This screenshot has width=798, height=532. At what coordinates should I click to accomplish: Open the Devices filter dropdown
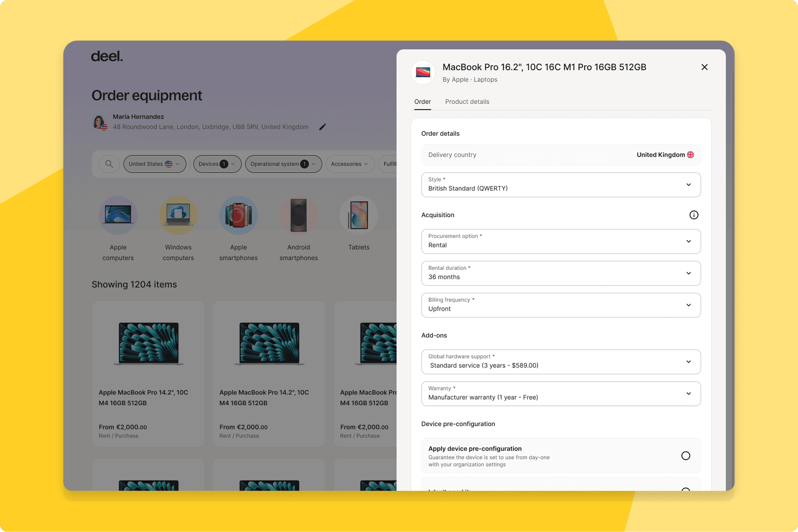217,164
